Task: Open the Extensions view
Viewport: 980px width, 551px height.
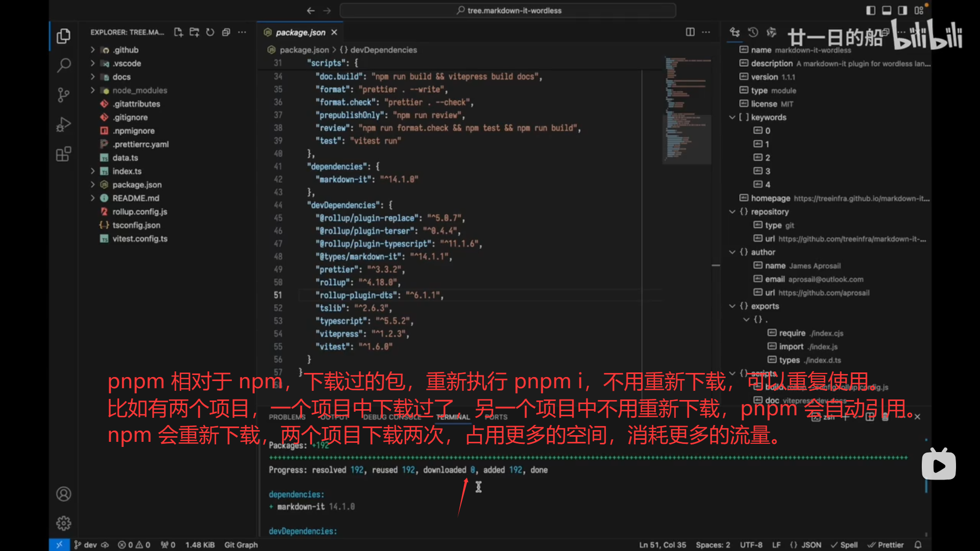Action: (63, 154)
